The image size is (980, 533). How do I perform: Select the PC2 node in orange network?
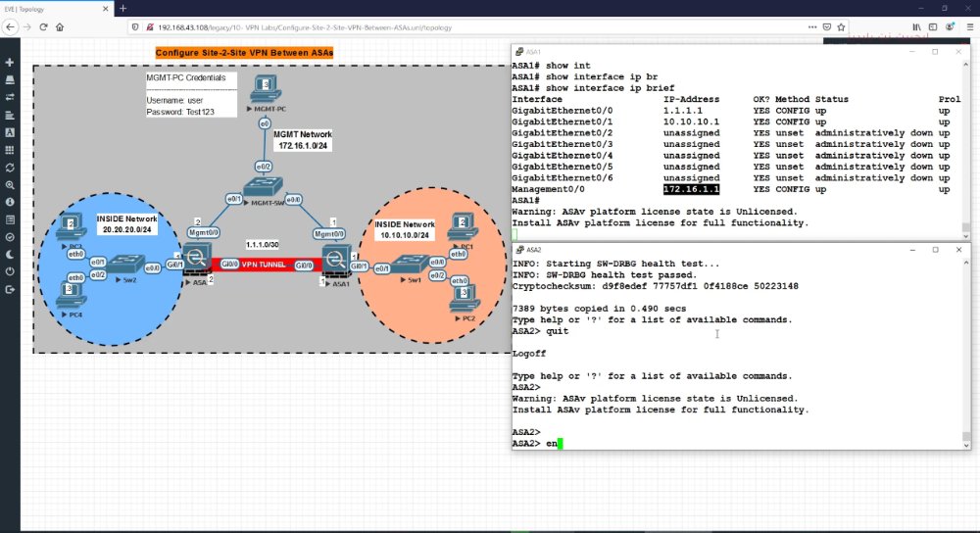point(465,299)
